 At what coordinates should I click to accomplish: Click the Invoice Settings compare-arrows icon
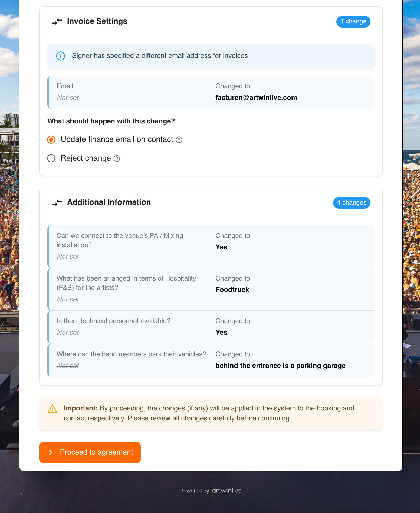pyautogui.click(x=57, y=21)
